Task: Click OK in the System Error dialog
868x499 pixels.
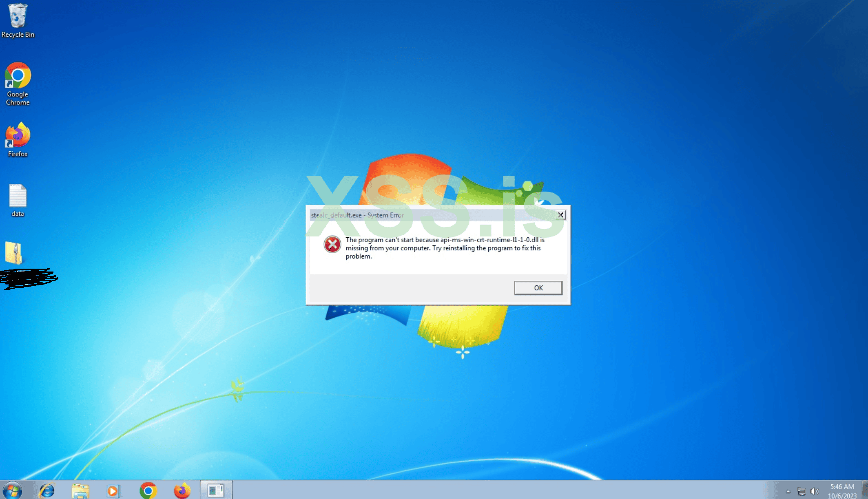Action: 538,288
